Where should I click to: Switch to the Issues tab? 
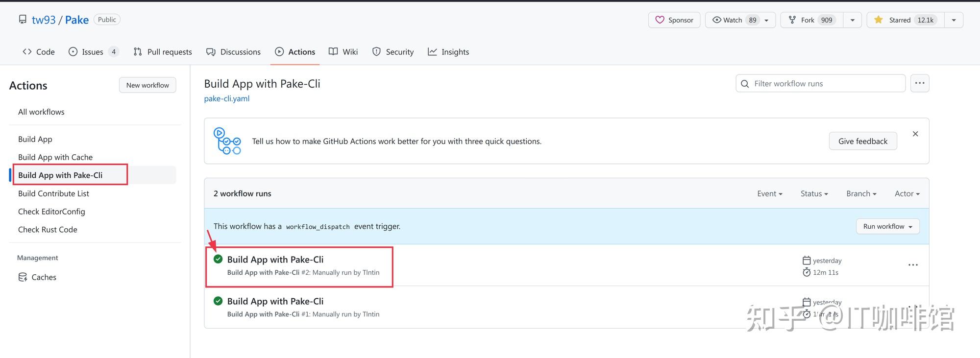click(x=94, y=52)
